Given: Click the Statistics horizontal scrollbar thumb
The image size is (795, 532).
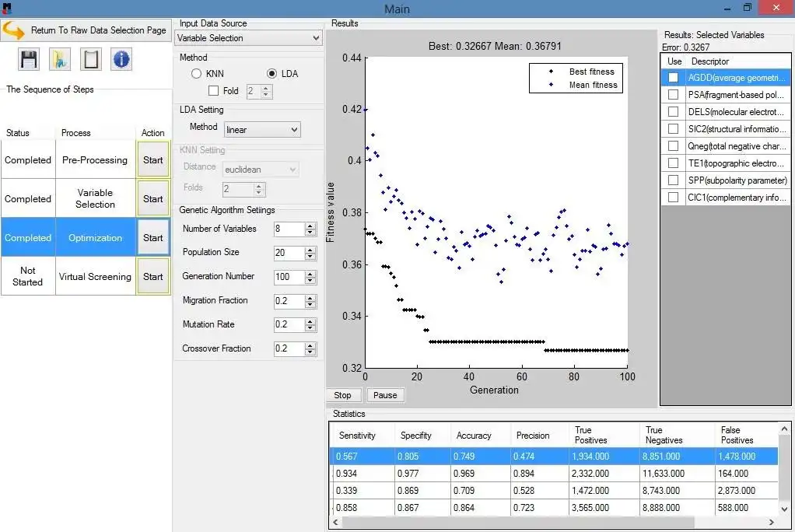Looking at the screenshot, I should point(518,522).
